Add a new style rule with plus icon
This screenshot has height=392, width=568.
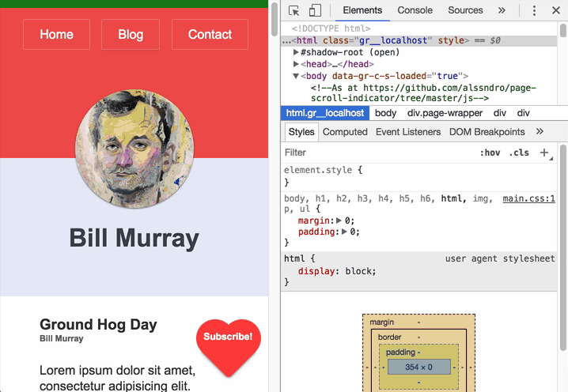click(x=544, y=153)
